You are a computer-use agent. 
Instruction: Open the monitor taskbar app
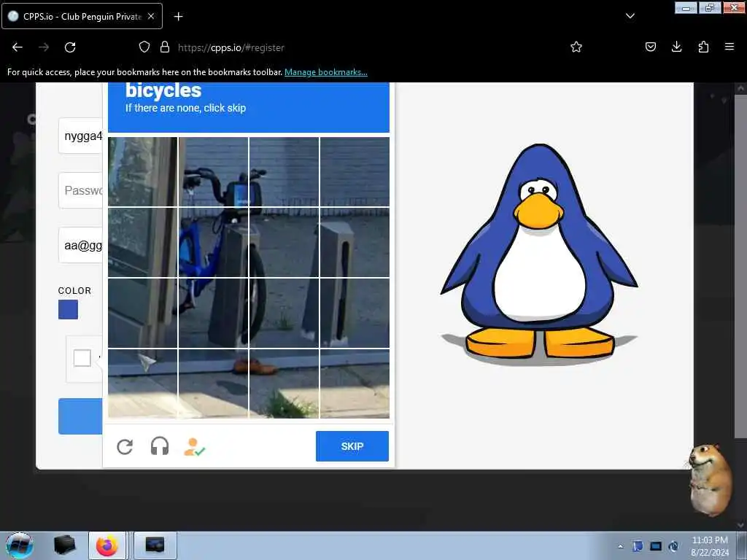coord(155,545)
